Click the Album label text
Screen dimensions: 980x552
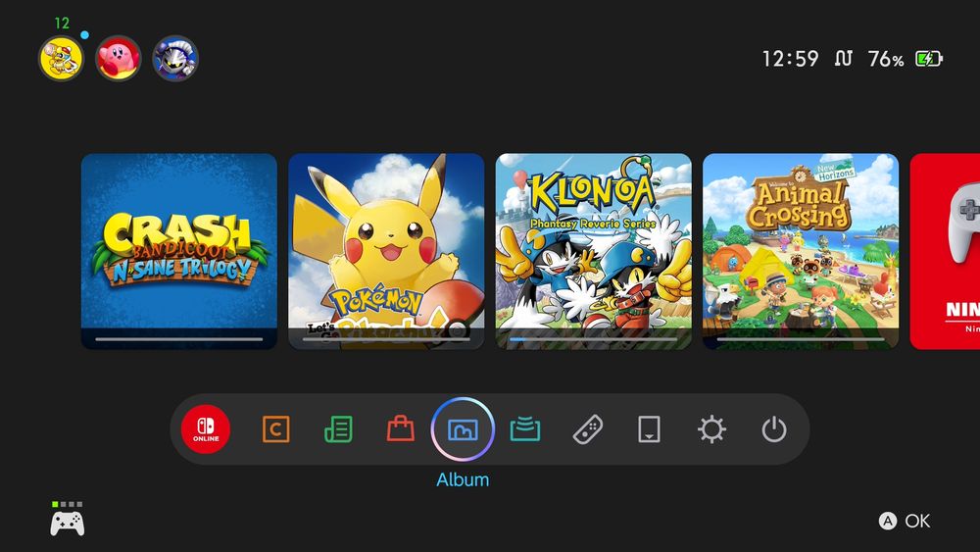[x=463, y=479]
